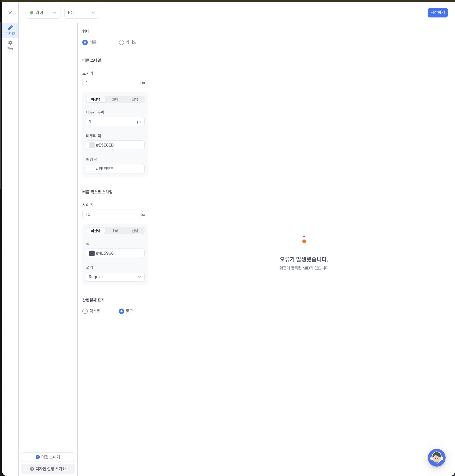Close the editor with the X icon
The height and width of the screenshot is (476, 455).
coord(10,13)
